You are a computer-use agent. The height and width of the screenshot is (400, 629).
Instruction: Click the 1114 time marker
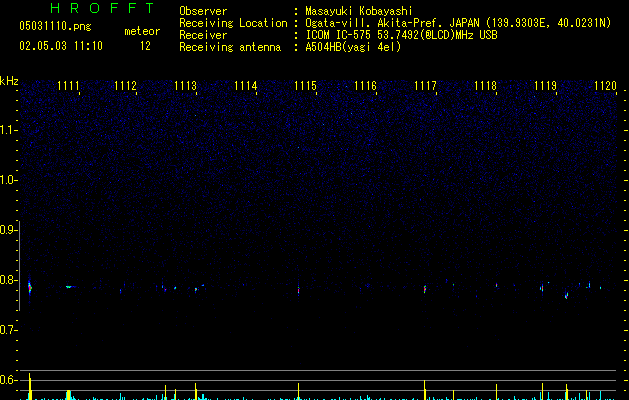246,86
